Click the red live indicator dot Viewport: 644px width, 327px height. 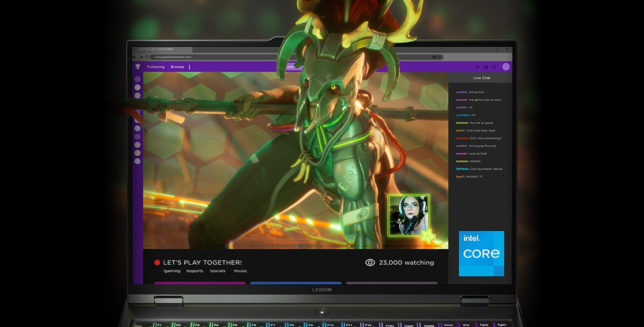pos(158,262)
